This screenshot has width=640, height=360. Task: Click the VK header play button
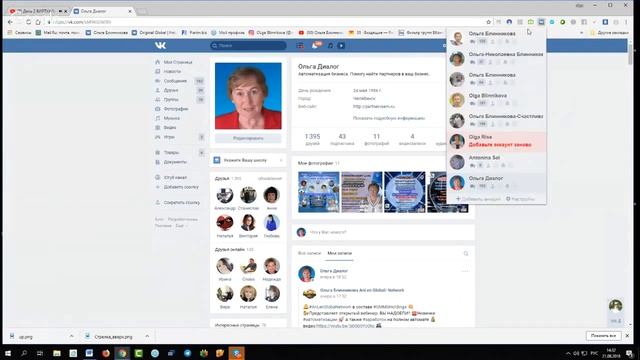pyautogui.click(x=341, y=45)
